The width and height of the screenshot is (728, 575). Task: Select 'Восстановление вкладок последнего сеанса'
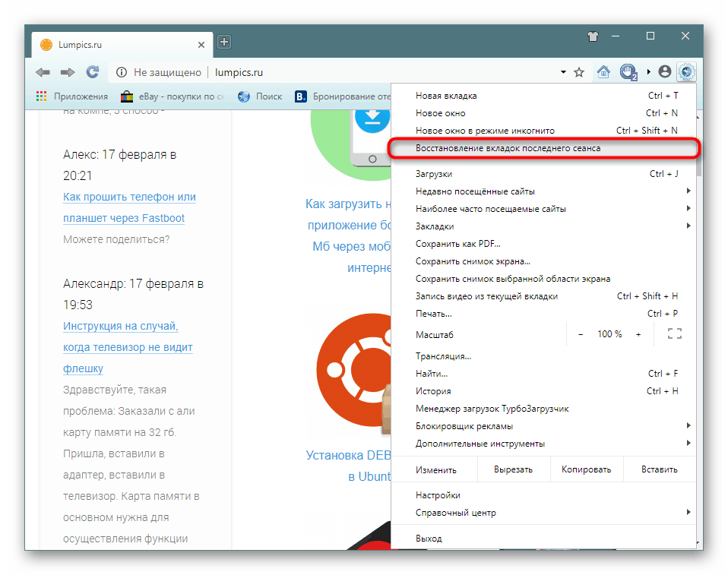543,148
